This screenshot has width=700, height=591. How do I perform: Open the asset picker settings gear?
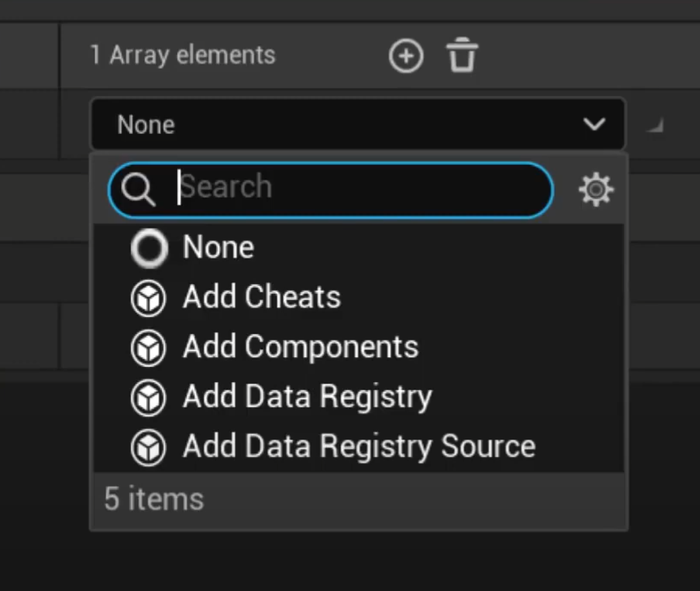pos(596,190)
